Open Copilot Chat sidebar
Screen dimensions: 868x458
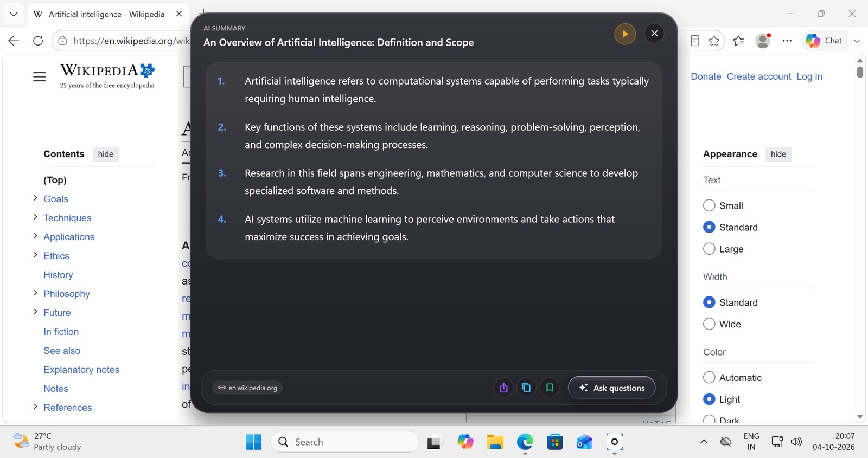(x=824, y=41)
